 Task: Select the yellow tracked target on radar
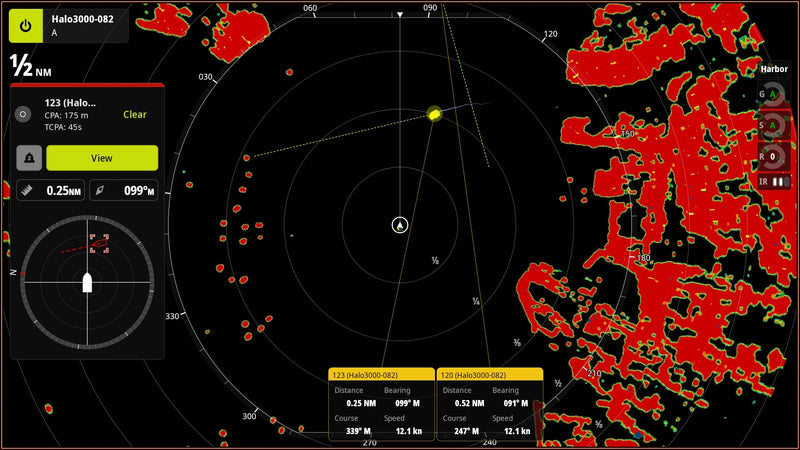coord(434,114)
